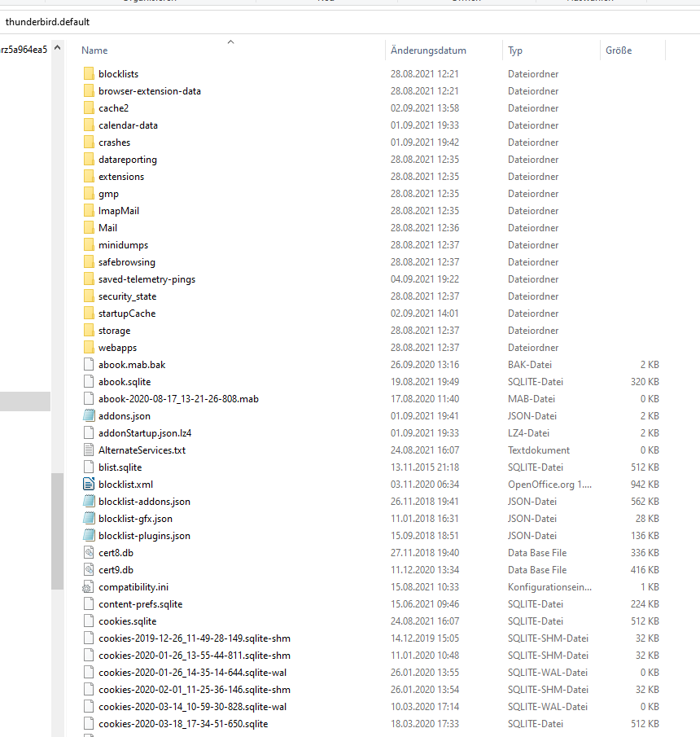Click the 04.09.2021 19:22 date cell
The image size is (700, 737).
point(425,279)
